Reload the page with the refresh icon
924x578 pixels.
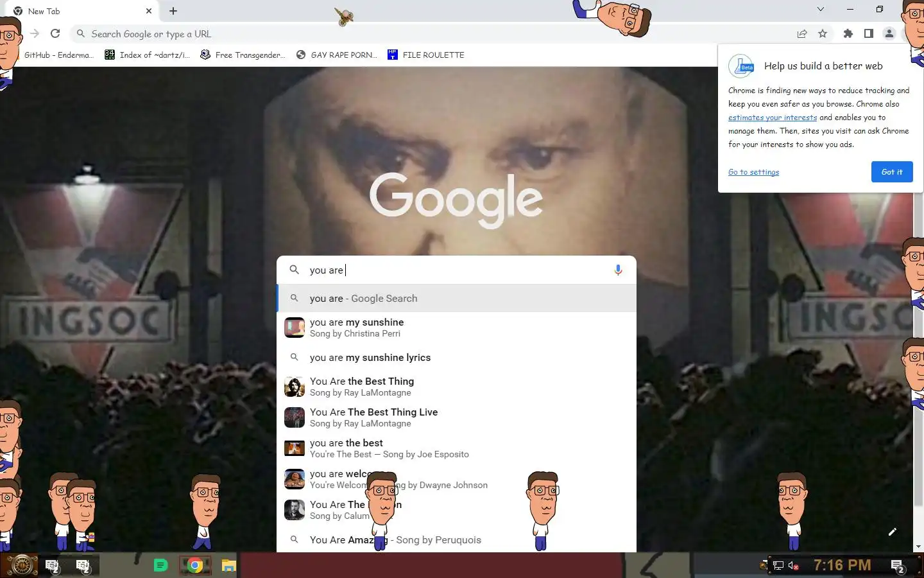tap(55, 34)
